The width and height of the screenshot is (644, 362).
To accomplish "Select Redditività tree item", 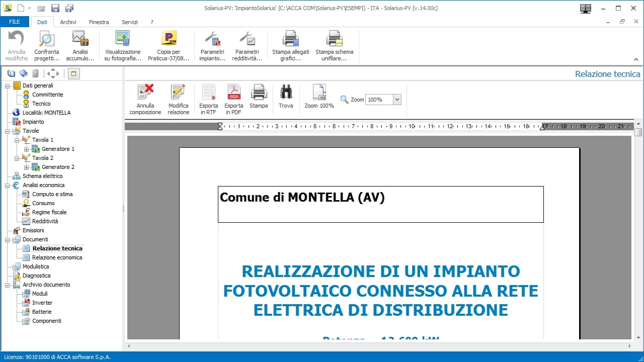I will pyautogui.click(x=45, y=221).
